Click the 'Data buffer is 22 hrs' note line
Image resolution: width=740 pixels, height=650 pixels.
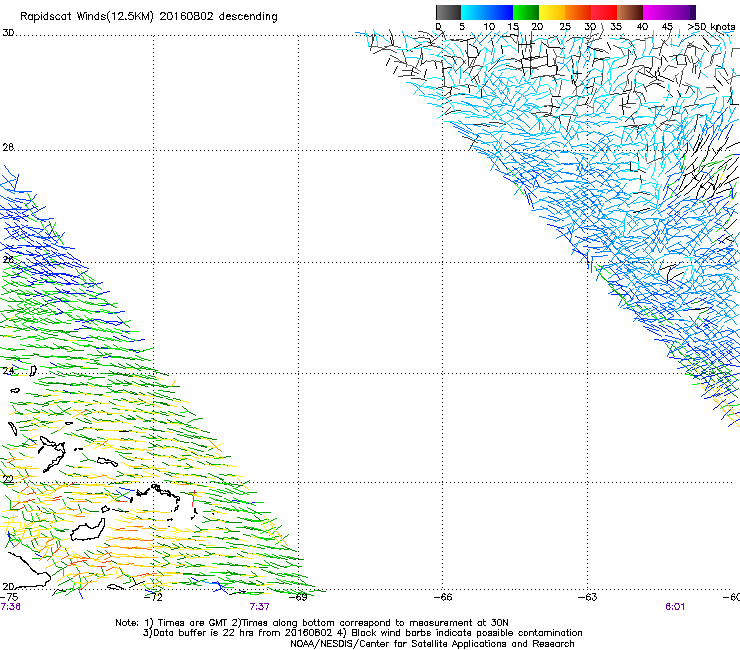(x=362, y=633)
